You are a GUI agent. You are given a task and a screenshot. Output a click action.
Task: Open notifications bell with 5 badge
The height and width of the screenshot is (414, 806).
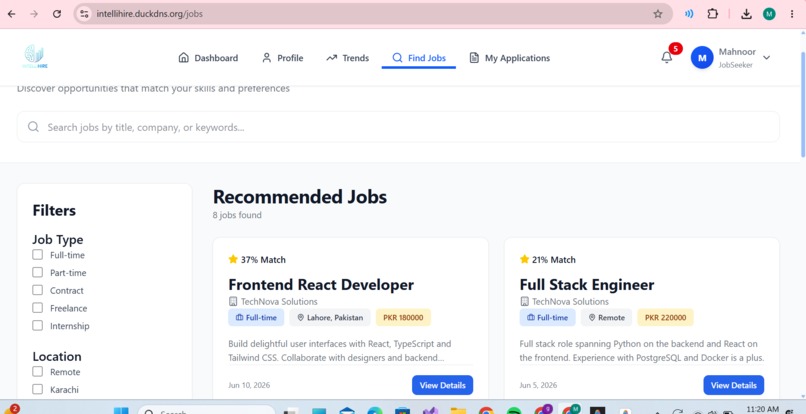tap(667, 58)
